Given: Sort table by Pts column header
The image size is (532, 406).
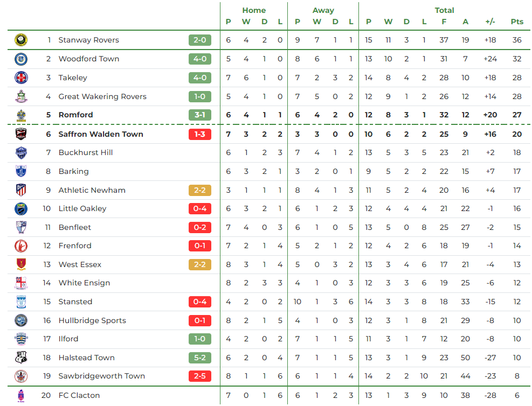Looking at the screenshot, I should pos(517,22).
